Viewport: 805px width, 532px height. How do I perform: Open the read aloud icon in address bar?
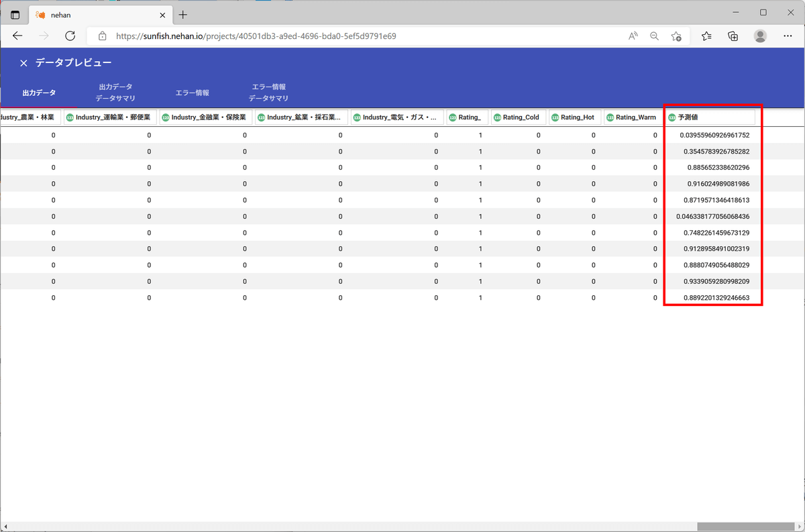(x=633, y=36)
